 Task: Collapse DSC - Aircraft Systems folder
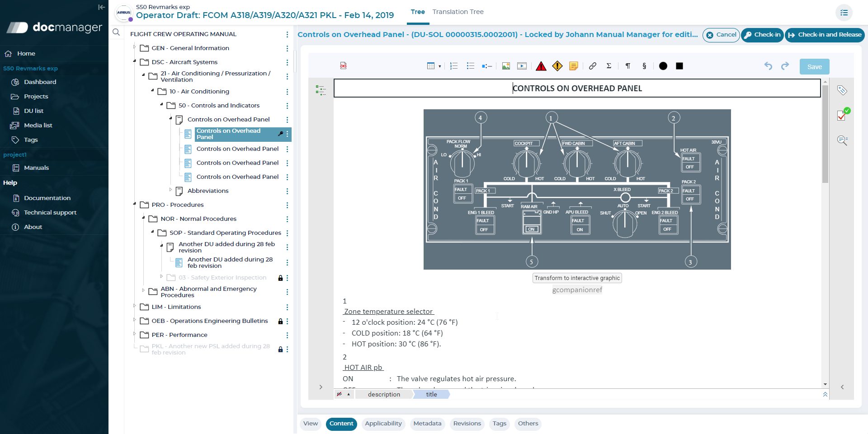pos(134,61)
